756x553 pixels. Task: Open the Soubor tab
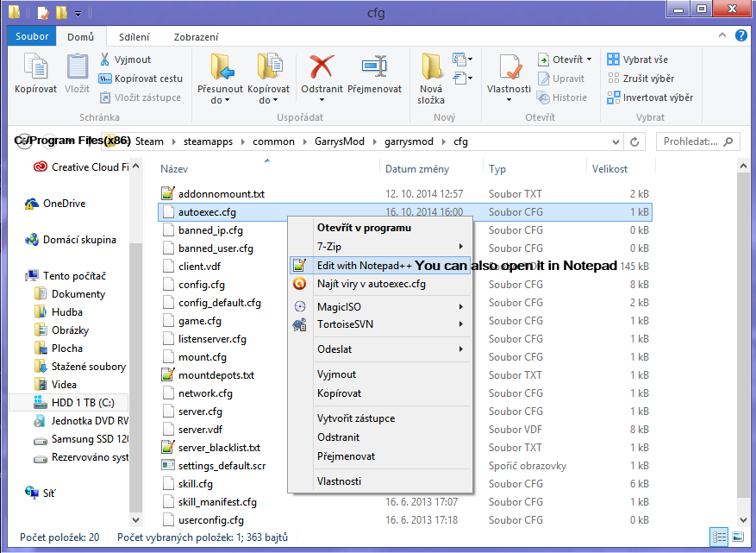(x=32, y=37)
